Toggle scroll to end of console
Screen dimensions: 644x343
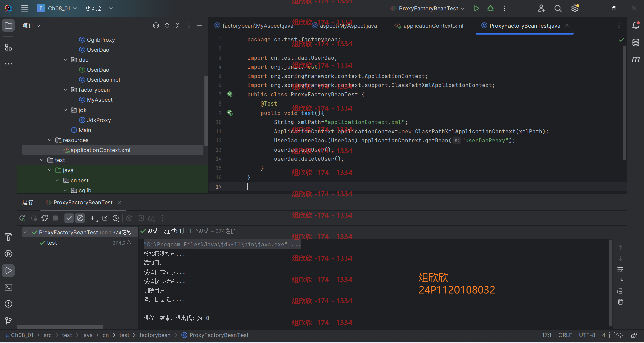click(620, 280)
